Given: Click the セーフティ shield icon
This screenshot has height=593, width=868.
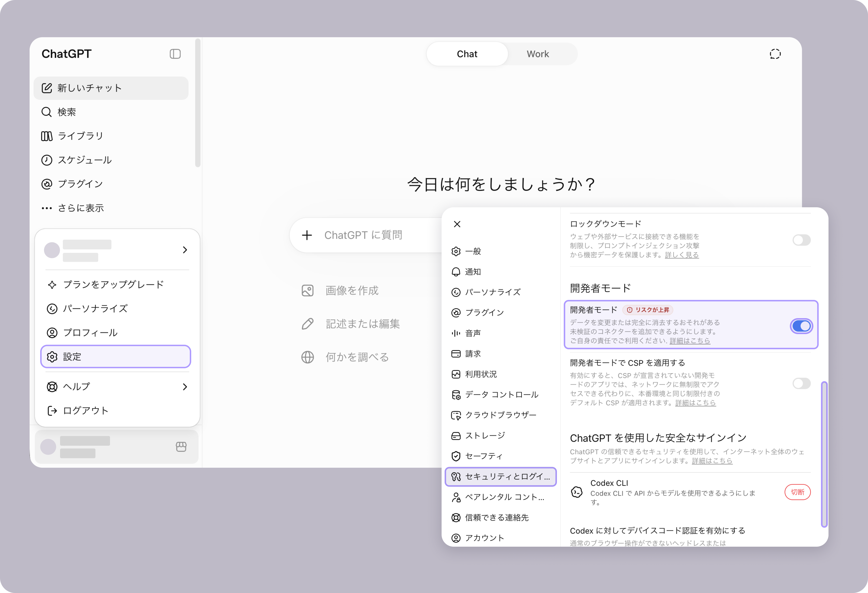Looking at the screenshot, I should coord(456,456).
